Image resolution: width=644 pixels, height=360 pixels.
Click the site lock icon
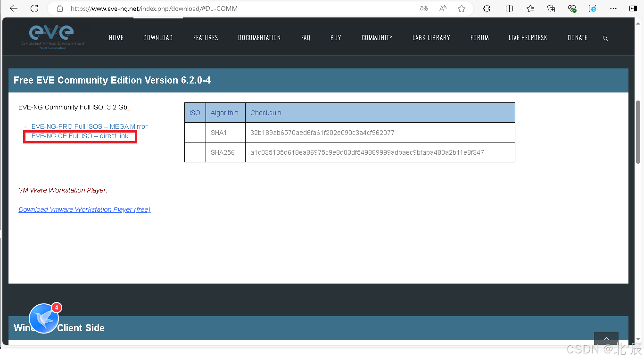click(59, 8)
